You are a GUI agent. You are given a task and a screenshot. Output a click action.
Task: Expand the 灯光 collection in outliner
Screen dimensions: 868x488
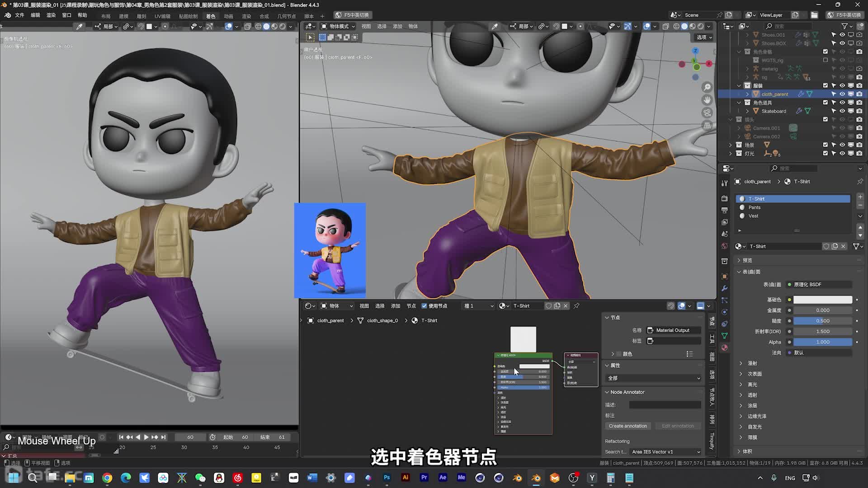click(x=730, y=154)
